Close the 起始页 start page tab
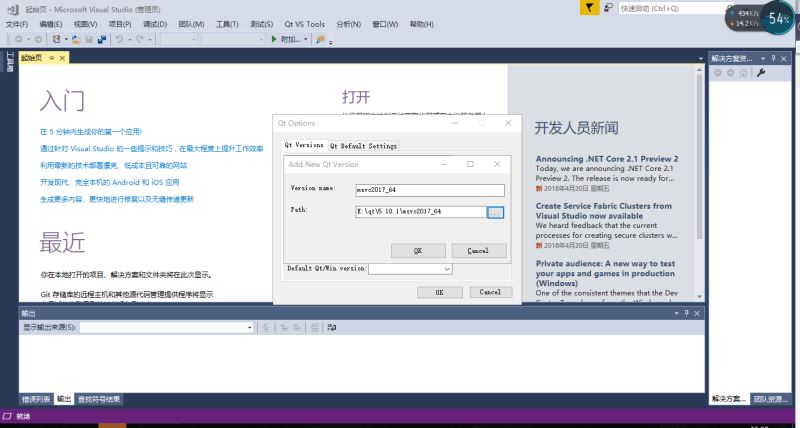The height and width of the screenshot is (428, 800). [62, 58]
